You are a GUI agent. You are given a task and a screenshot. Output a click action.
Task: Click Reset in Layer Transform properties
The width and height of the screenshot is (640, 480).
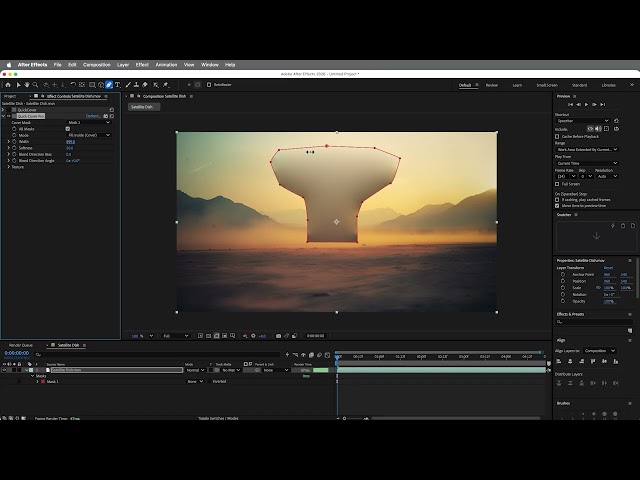[608, 268]
